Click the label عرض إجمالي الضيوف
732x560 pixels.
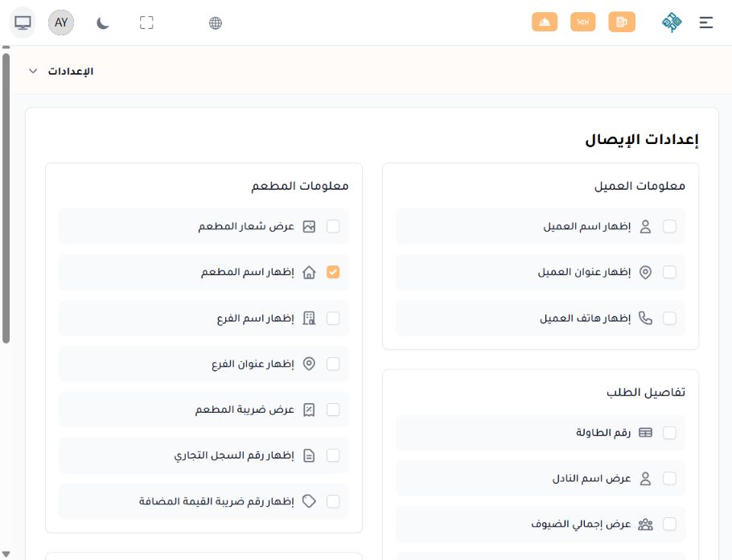pyautogui.click(x=581, y=524)
